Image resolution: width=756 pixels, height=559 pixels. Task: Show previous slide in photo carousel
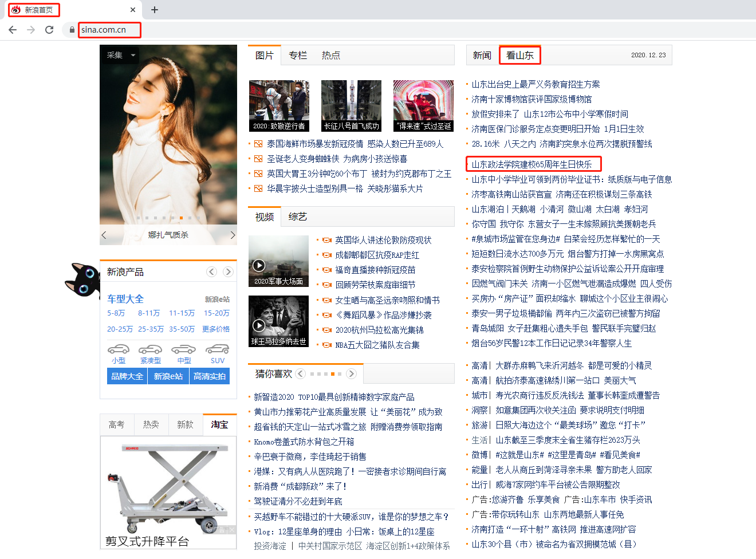pos(104,235)
